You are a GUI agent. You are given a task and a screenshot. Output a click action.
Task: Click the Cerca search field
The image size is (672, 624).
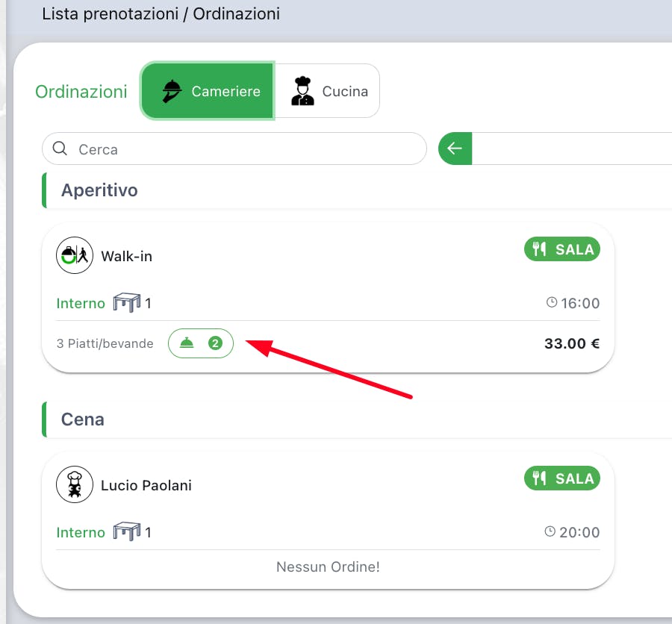234,149
